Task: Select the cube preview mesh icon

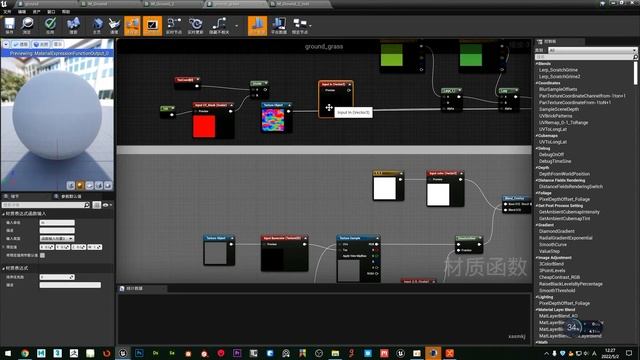Action: [x=99, y=186]
